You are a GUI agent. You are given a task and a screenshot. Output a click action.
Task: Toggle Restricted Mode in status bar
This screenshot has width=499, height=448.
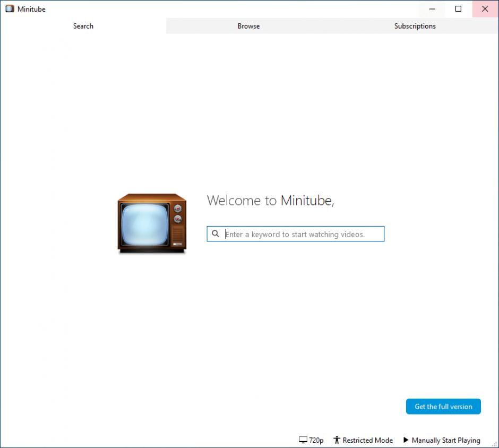(363, 440)
